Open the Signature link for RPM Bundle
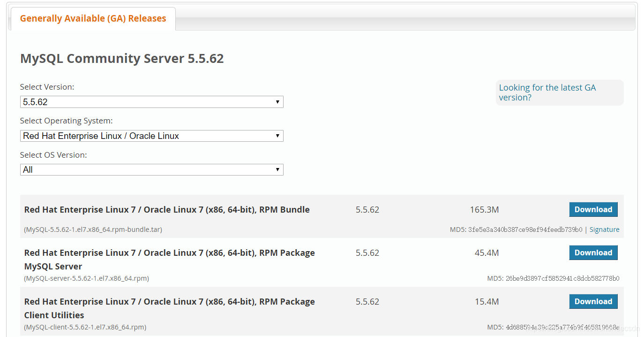This screenshot has height=337, width=644. click(x=604, y=230)
